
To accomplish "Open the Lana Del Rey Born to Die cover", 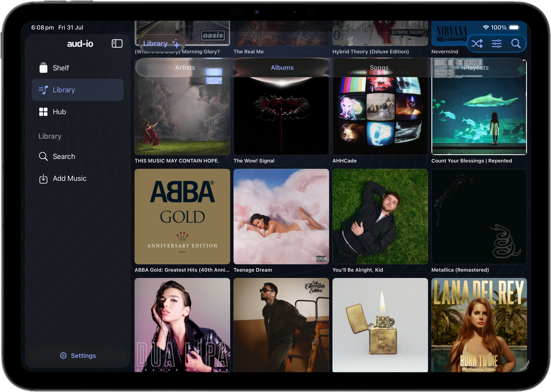I will click(479, 325).
